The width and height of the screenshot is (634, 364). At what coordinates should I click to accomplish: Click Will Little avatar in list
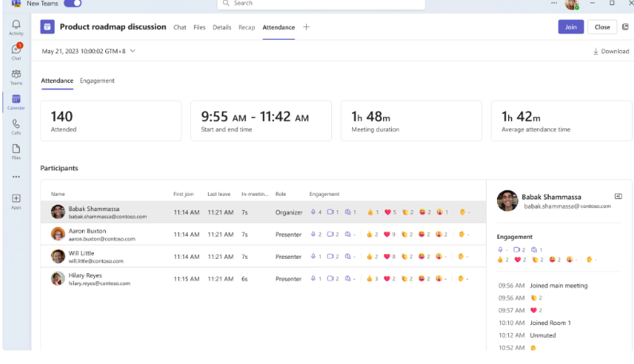58,256
